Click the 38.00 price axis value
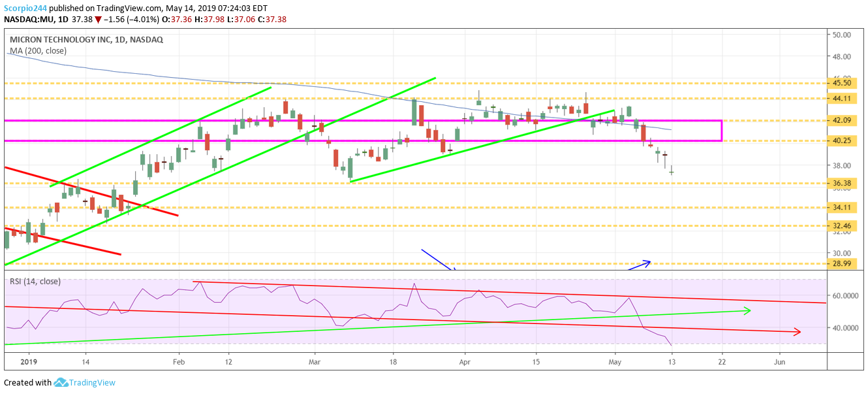This screenshot has height=394, width=868. [x=842, y=165]
